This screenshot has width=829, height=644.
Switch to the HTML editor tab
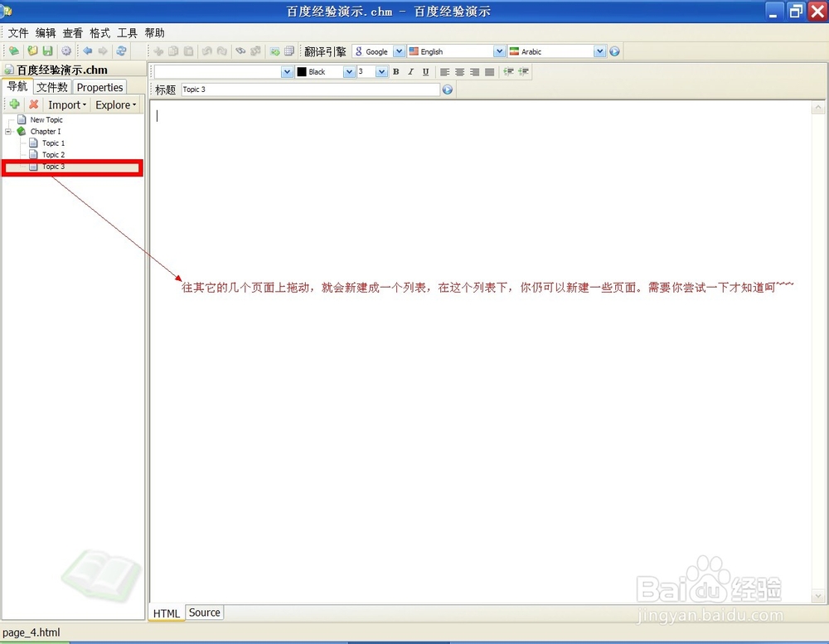(x=167, y=613)
